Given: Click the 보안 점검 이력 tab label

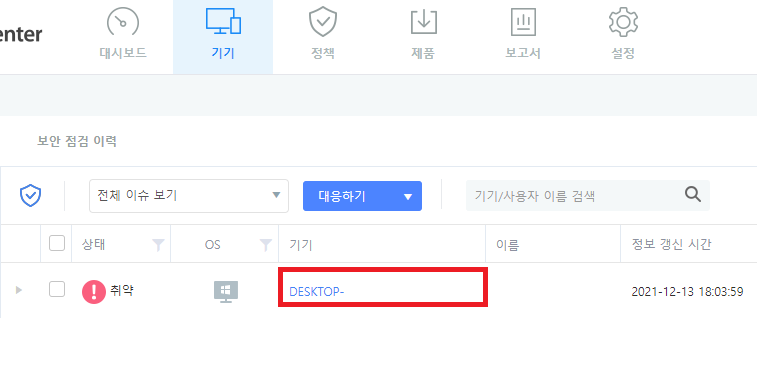Looking at the screenshot, I should coord(77,142).
